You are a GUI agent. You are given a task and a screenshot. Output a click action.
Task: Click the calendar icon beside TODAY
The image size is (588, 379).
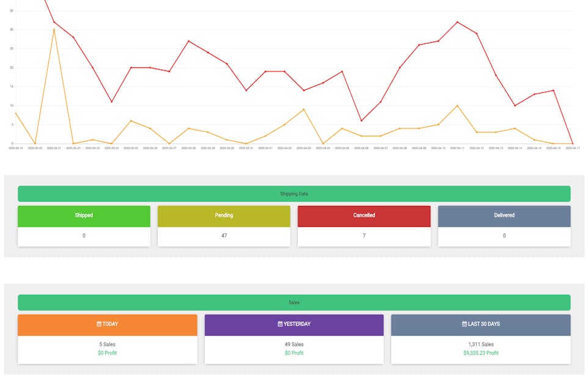click(x=99, y=324)
